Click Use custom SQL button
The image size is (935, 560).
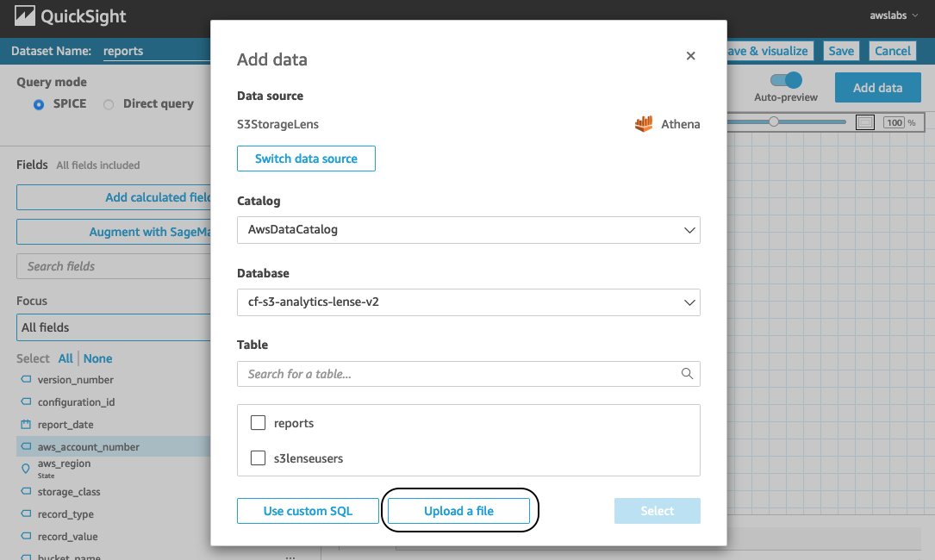click(x=308, y=511)
